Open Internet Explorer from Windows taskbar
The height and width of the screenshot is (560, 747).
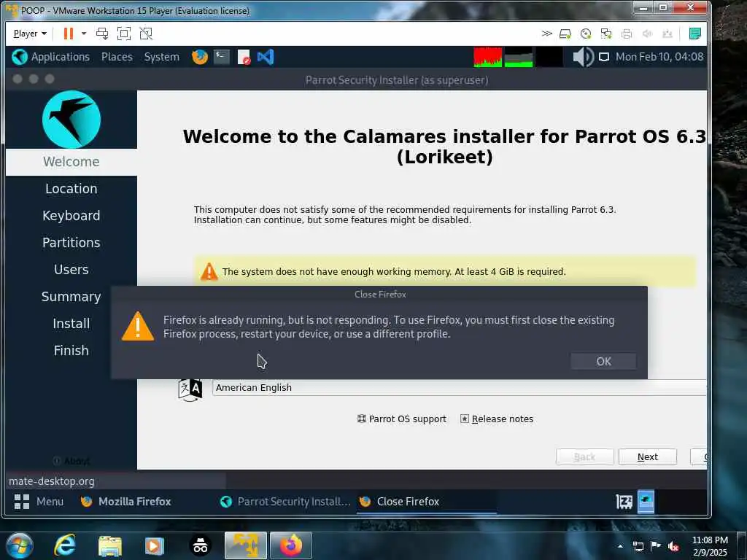pyautogui.click(x=65, y=545)
